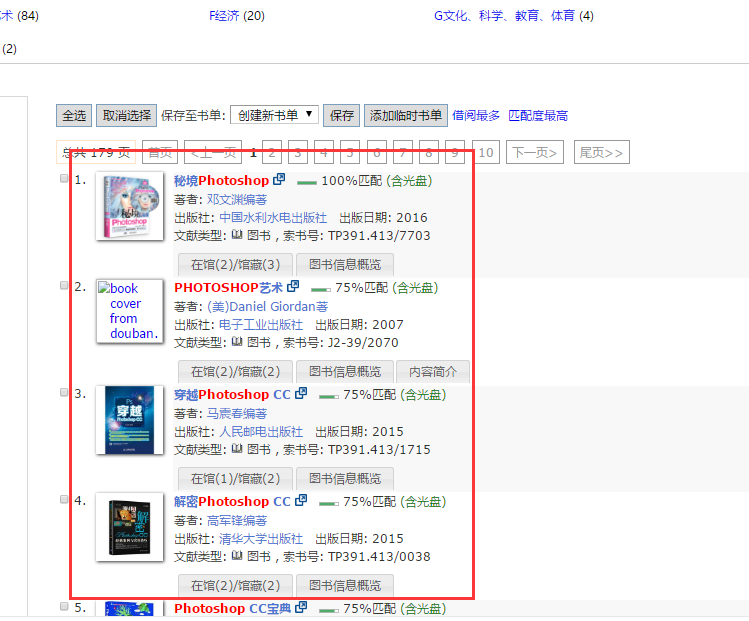This screenshot has height=621, width=749.
Task: Click the book icon in 穿越Photoshop CC's 文献类型 row
Action: coord(237,449)
